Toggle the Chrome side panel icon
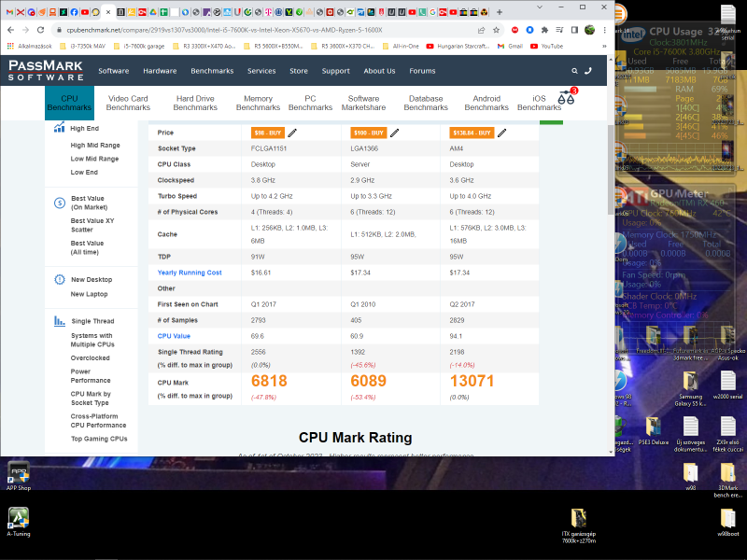The image size is (747, 560). [x=574, y=30]
